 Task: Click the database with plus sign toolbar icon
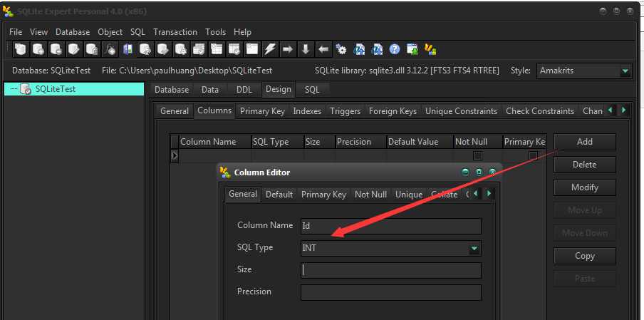[x=38, y=49]
